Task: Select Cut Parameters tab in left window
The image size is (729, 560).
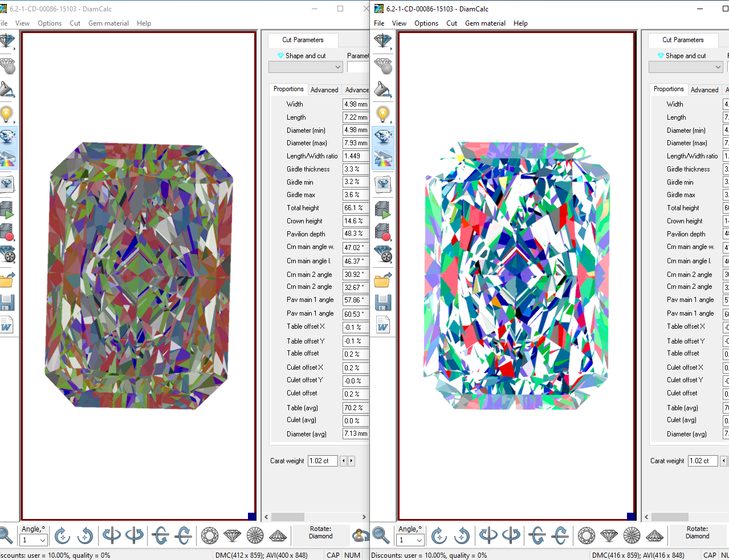Action: pos(303,40)
